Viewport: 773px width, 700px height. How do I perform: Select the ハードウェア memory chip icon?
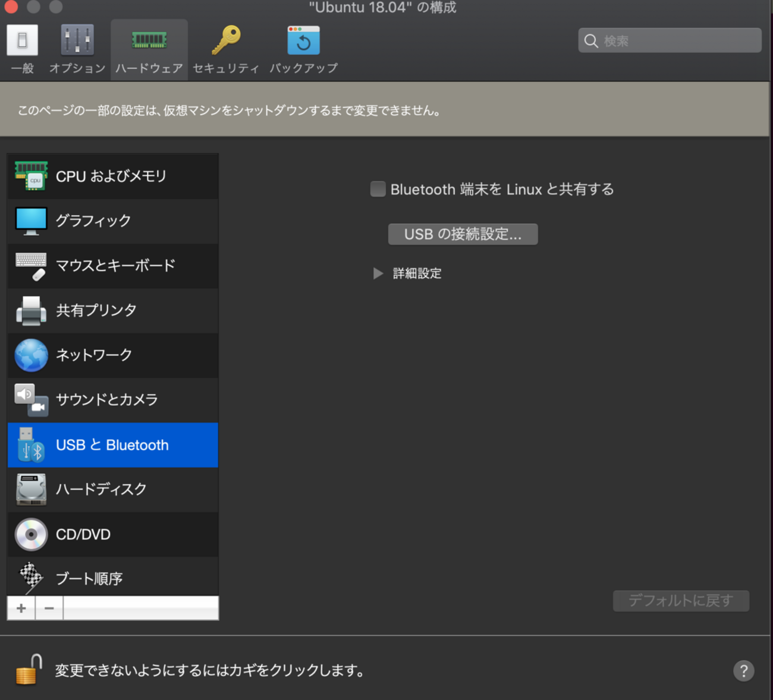coord(149,40)
